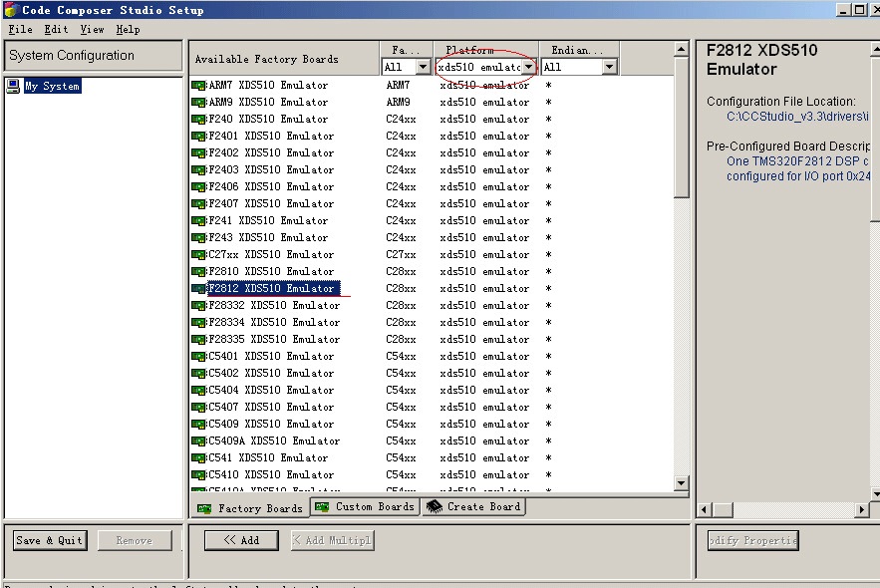The width and height of the screenshot is (880, 588).
Task: Switch to the Create Board tab
Action: [x=473, y=506]
